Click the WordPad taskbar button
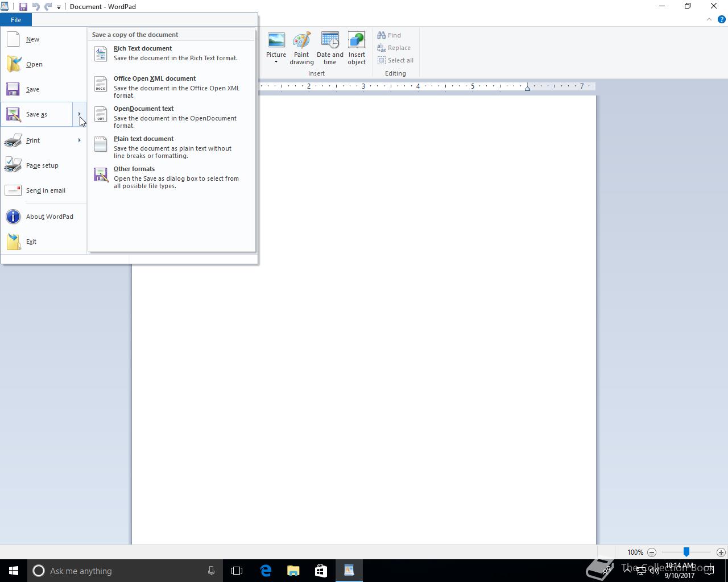 coord(349,571)
